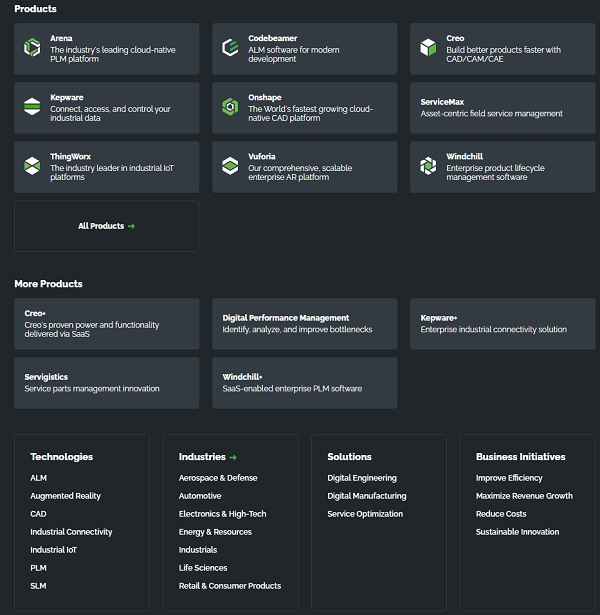
Task: Choose PLM in Technologies list
Action: (38, 568)
